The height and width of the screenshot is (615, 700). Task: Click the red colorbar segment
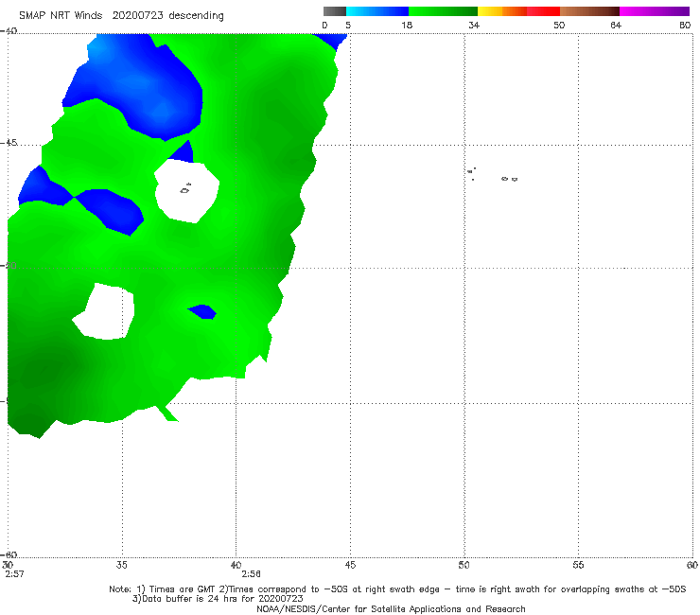click(543, 11)
